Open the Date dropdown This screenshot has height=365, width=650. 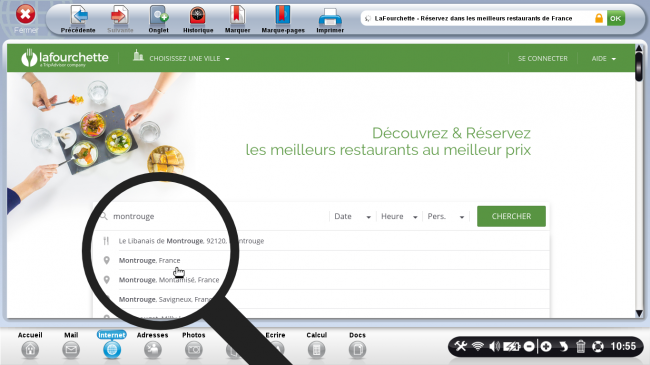352,216
